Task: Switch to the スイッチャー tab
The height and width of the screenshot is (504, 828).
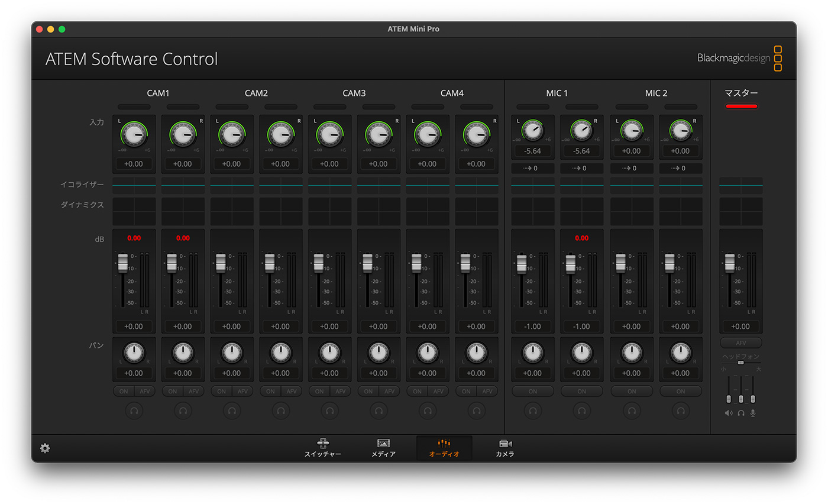Action: pyautogui.click(x=323, y=448)
